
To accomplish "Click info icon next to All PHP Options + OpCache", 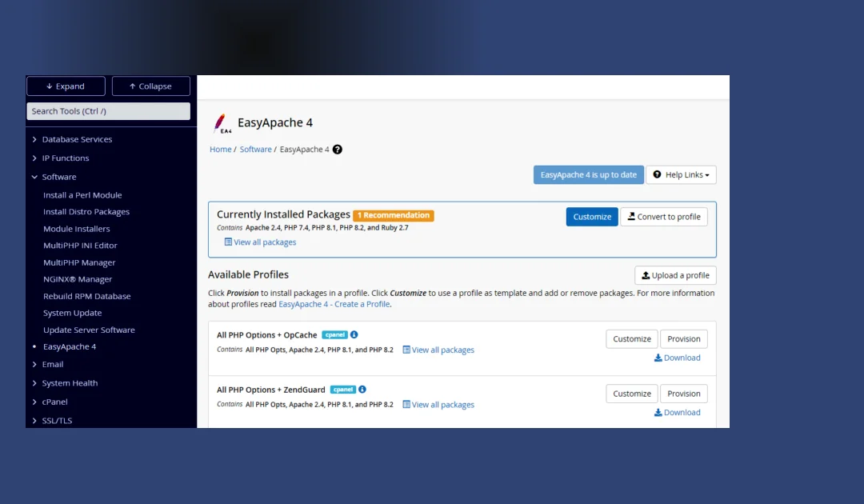I will (x=354, y=334).
